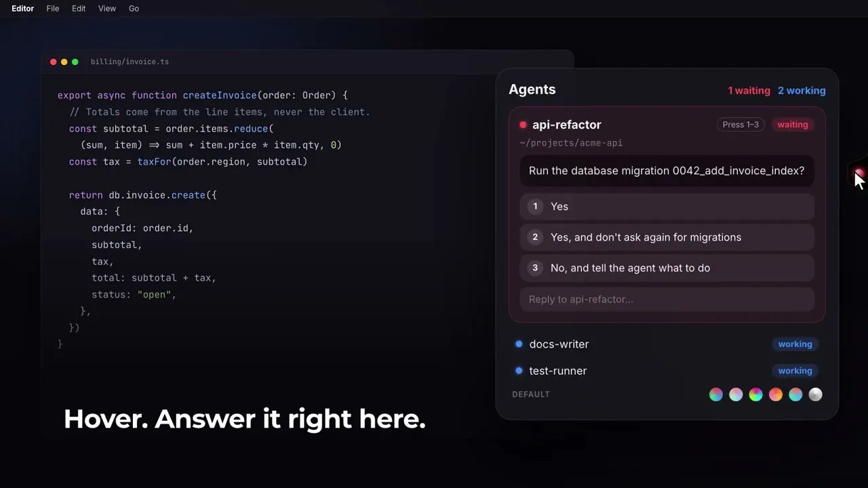Viewport: 868px width, 488px height.
Task: Click the blue status dot beside test-runner
Action: 519,371
